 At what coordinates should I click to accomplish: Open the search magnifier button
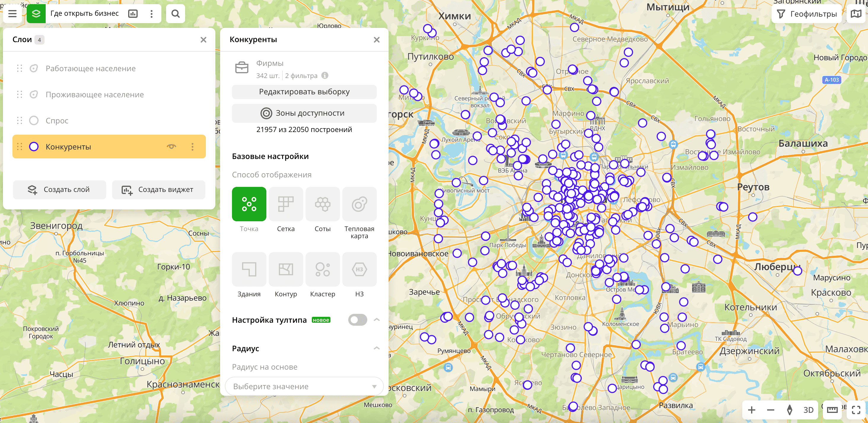(x=176, y=14)
